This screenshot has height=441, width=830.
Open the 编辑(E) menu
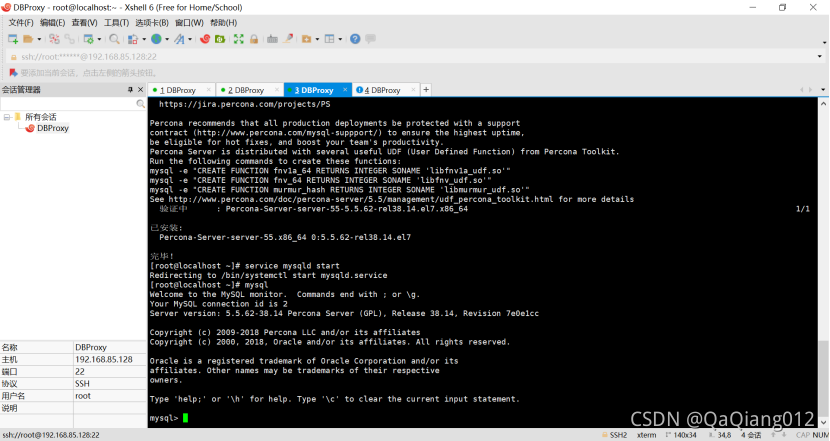[52, 23]
